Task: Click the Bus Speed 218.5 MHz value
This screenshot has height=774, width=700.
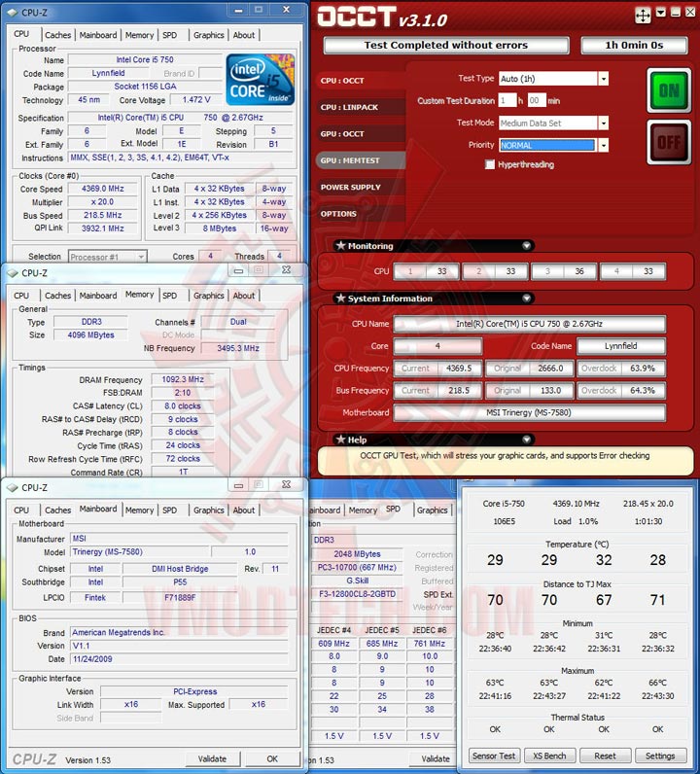Action: click(103, 215)
